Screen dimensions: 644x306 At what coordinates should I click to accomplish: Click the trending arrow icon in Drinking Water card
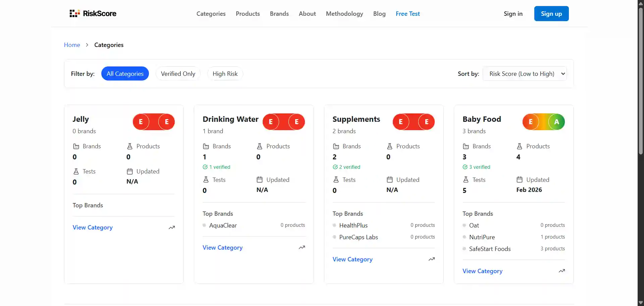click(302, 248)
